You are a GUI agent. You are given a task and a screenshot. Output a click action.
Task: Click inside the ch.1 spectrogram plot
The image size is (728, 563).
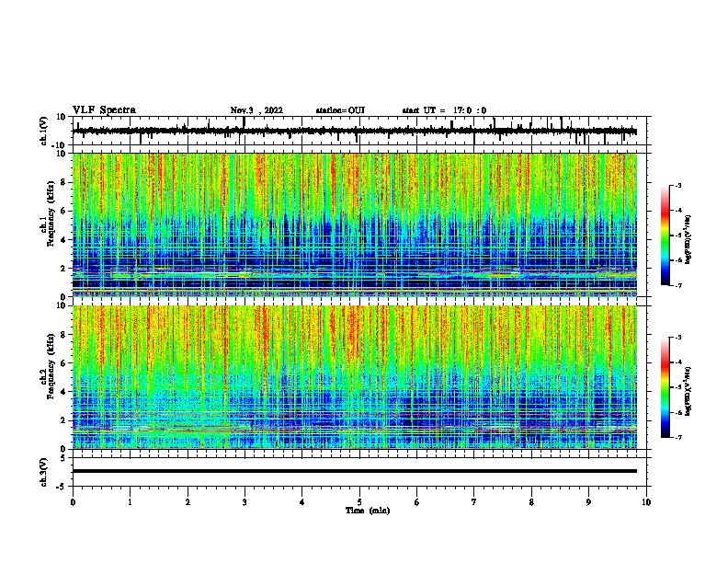355,224
